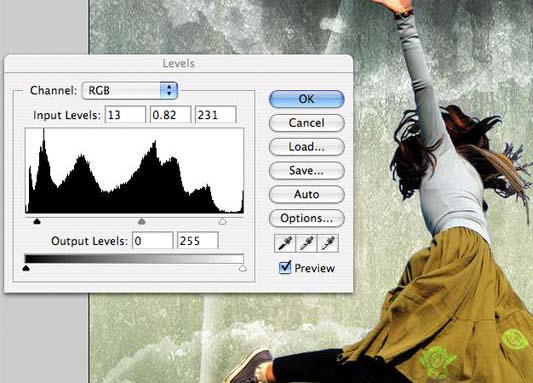Click the output levels field showing 255
533x383 pixels.
click(x=197, y=241)
